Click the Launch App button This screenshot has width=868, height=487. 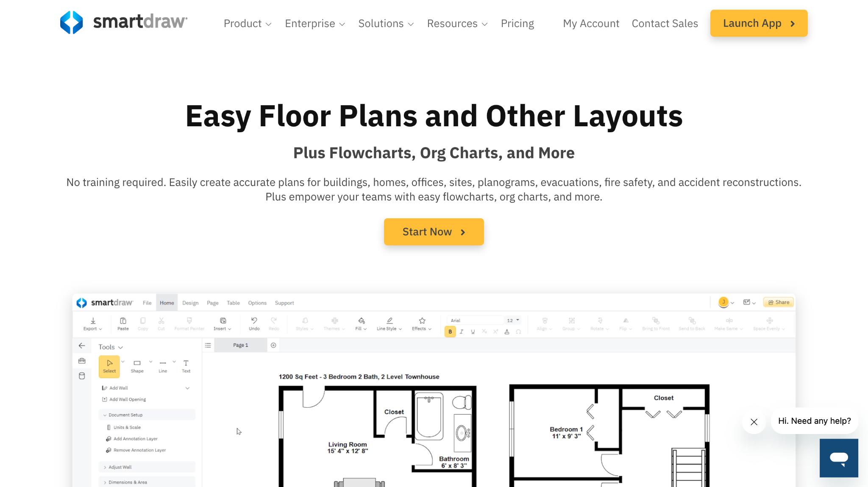point(758,23)
